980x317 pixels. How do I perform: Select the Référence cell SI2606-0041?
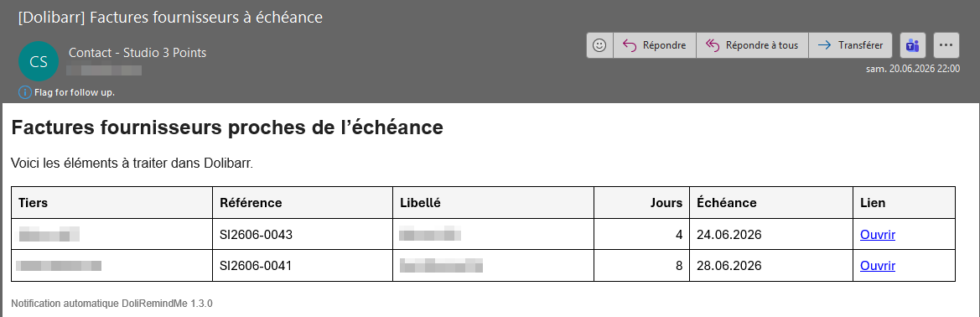[303, 267]
